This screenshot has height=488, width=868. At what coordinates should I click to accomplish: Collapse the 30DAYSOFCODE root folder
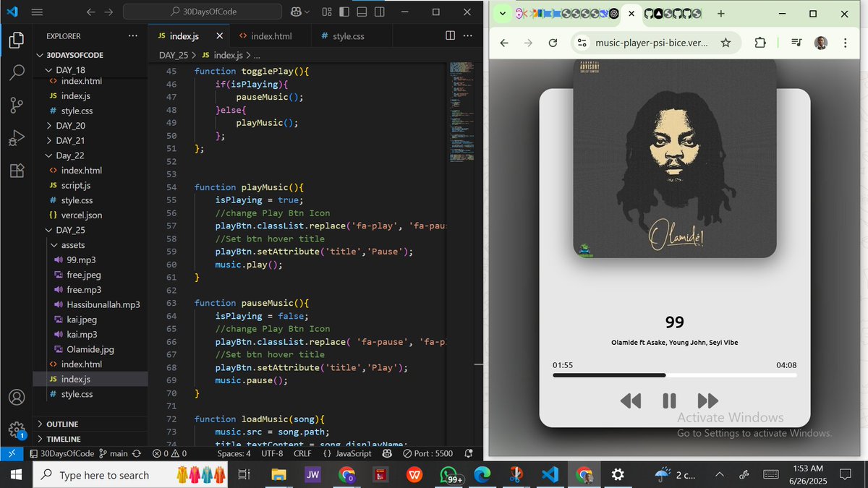[90, 55]
